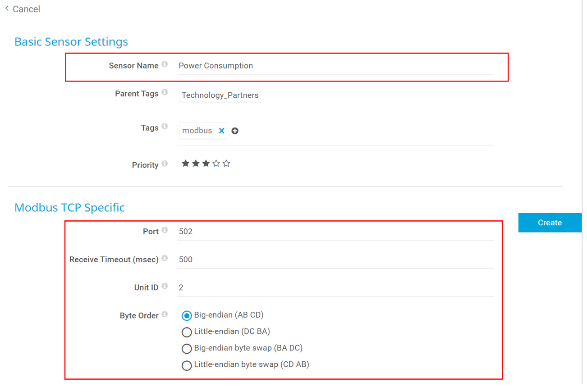Click the info icon beside Priority
The height and width of the screenshot is (392, 587).
click(x=165, y=164)
